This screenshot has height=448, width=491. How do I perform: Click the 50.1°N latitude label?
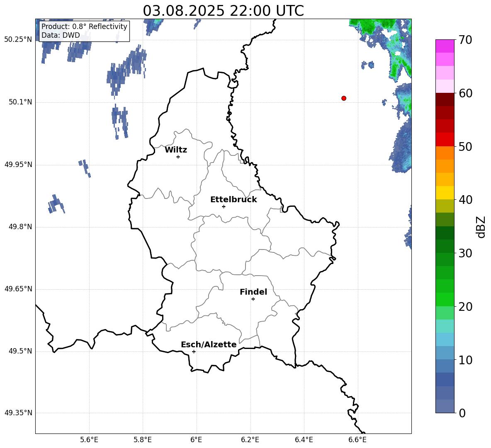tap(20, 102)
